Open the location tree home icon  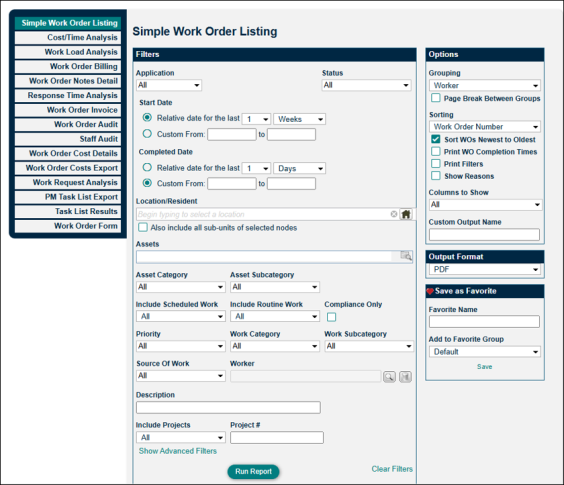[406, 214]
